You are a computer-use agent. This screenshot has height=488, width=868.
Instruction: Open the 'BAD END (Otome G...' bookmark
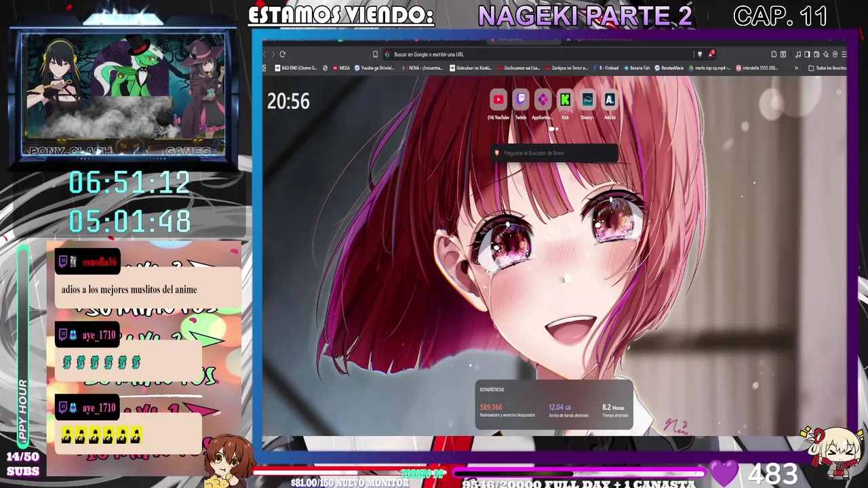296,68
